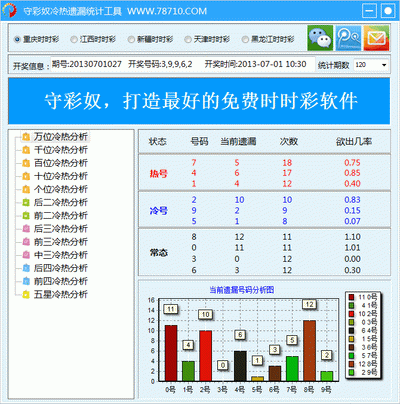This screenshot has height=404, width=400.
Task: Open 前四冷热分析 tree item
Action: (61, 281)
